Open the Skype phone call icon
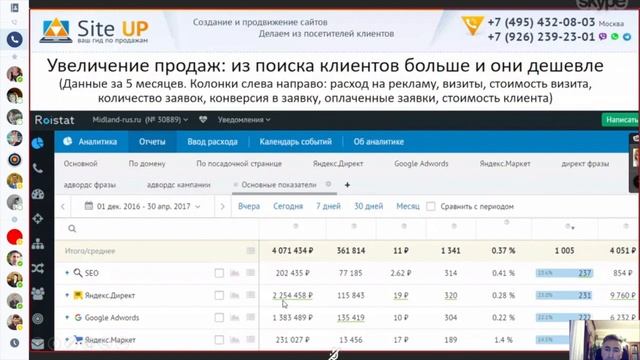Screen dimensions: 640x360 click(14, 40)
